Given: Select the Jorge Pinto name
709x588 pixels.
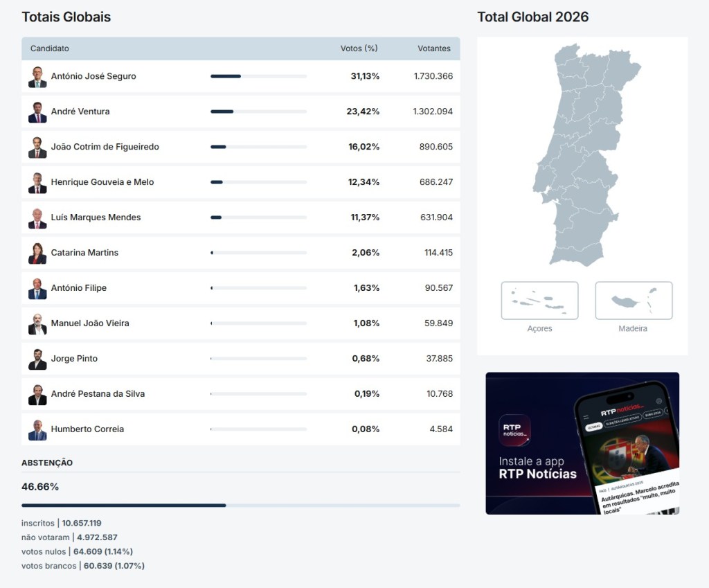Looking at the screenshot, I should click(74, 359).
